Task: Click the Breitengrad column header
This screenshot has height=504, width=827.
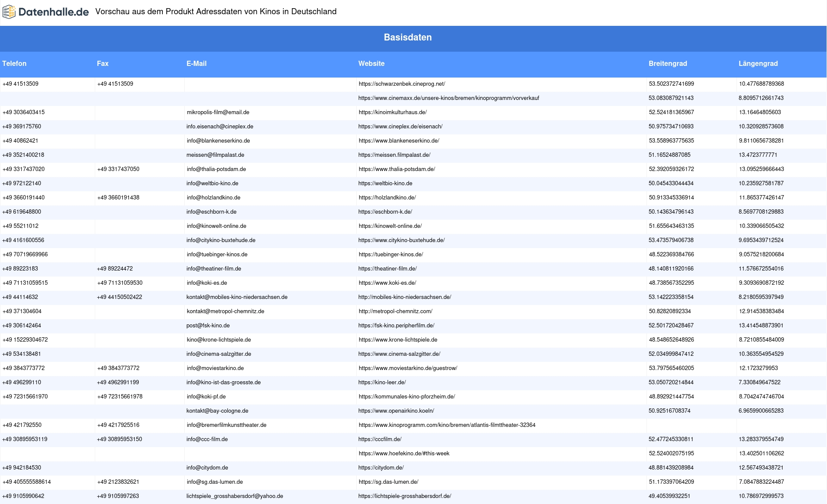Action: click(668, 63)
